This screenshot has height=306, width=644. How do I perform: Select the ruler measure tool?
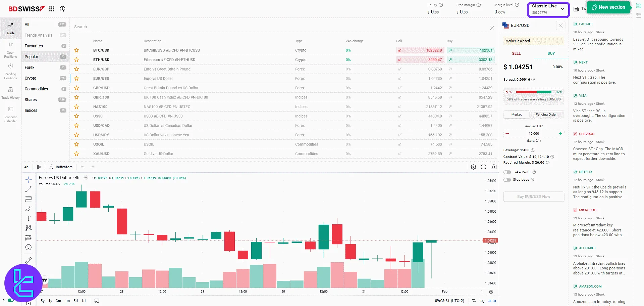(x=29, y=260)
